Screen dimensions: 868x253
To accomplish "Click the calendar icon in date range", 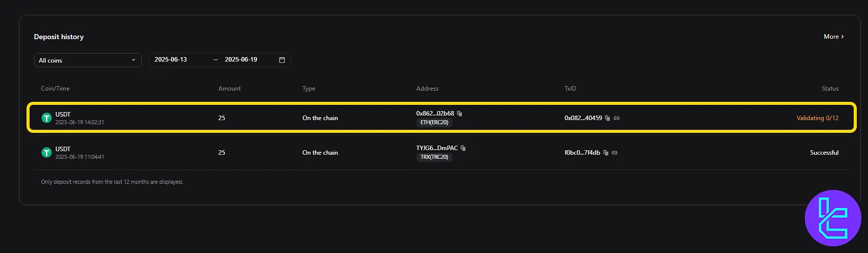I will [282, 60].
